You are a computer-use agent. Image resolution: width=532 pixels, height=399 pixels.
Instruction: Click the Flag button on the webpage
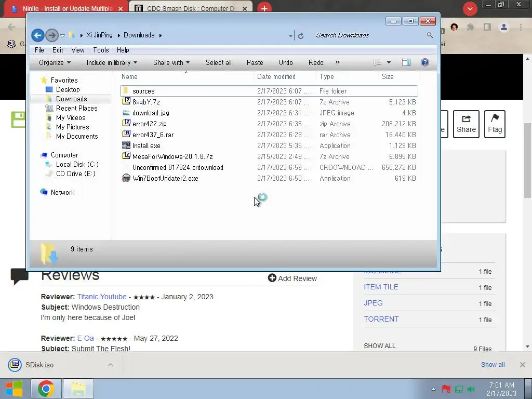(495, 124)
